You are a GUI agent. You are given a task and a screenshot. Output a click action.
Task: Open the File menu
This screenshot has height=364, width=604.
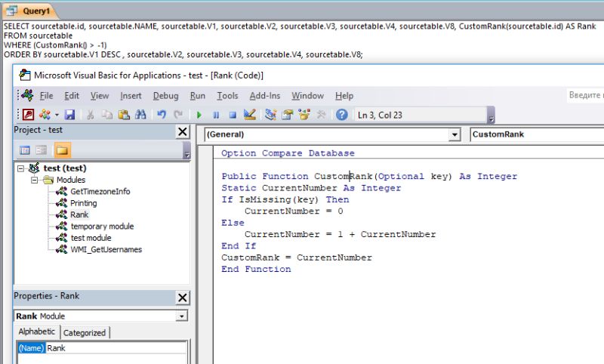pos(47,95)
